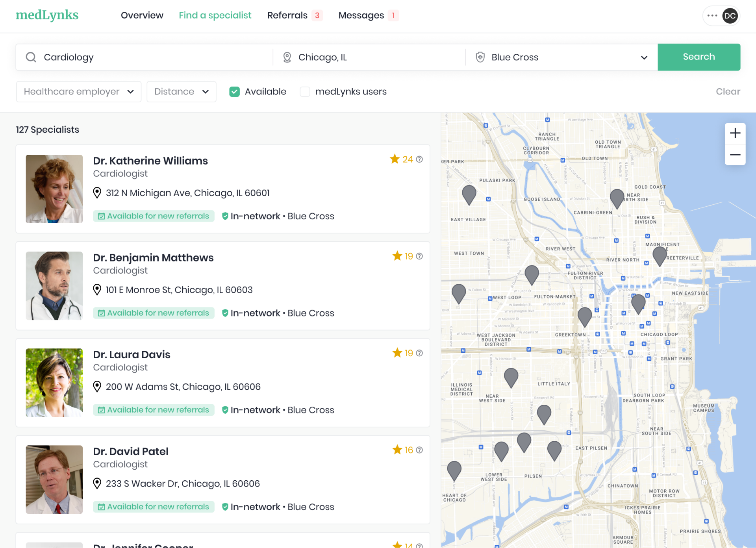Screen dimensions: 756x548
Task: Click in-network shield icon for Dr. Williams
Action: [225, 216]
